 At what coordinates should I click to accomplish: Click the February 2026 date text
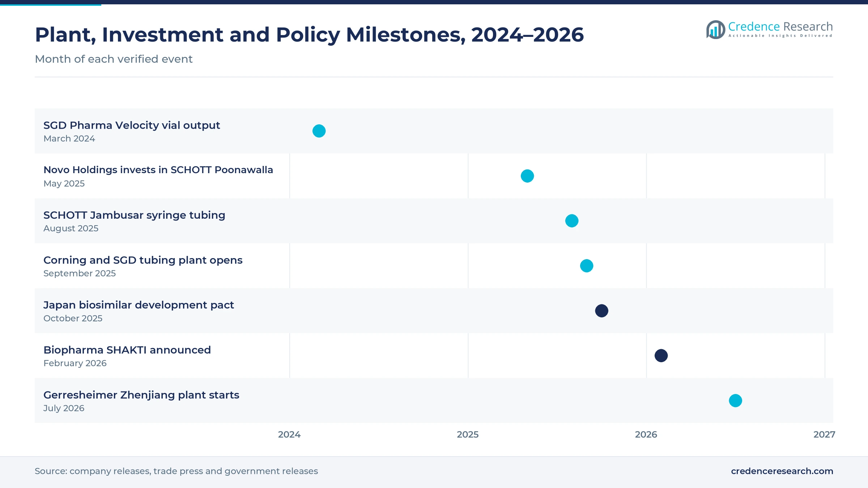click(75, 363)
